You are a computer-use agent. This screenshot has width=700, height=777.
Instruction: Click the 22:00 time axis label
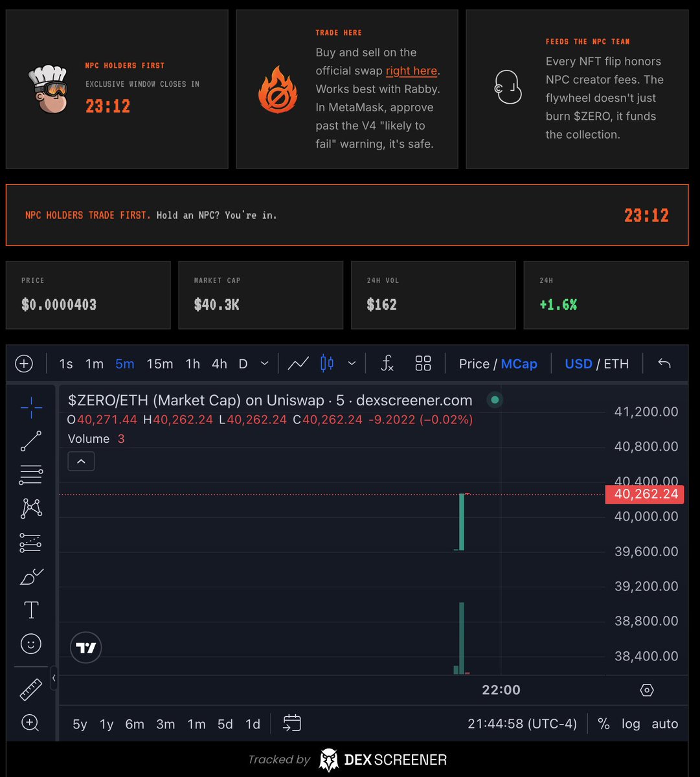pos(501,690)
